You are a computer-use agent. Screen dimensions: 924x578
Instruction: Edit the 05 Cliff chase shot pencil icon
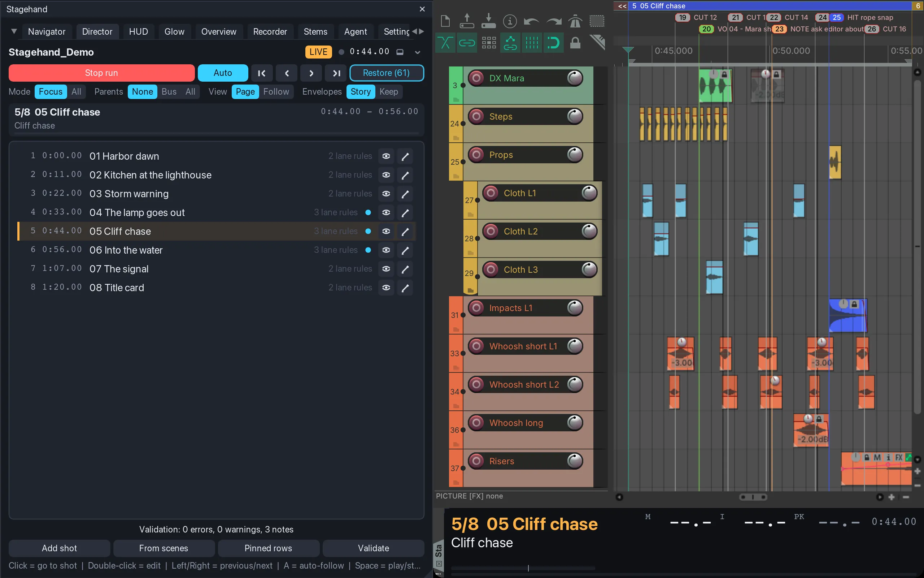405,231
